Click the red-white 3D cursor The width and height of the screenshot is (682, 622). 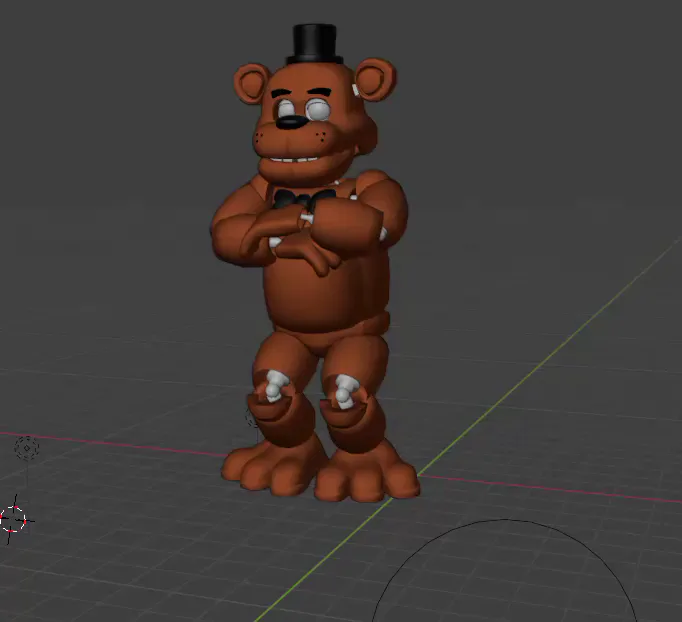[13, 520]
